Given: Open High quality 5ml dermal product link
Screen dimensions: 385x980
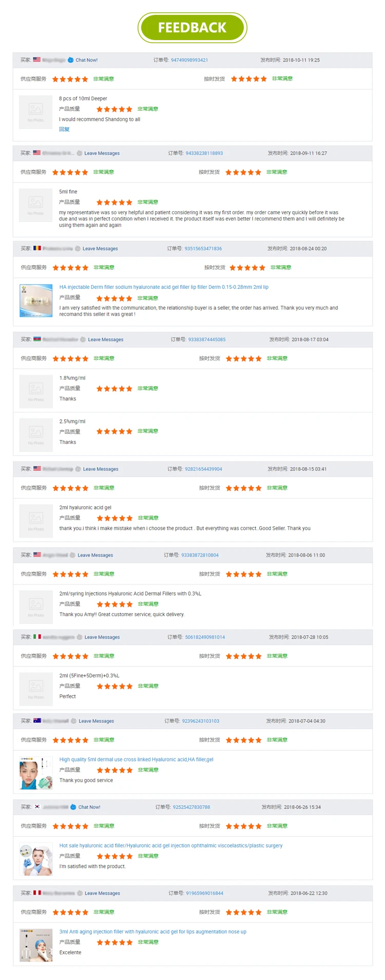Looking at the screenshot, I should (136, 760).
